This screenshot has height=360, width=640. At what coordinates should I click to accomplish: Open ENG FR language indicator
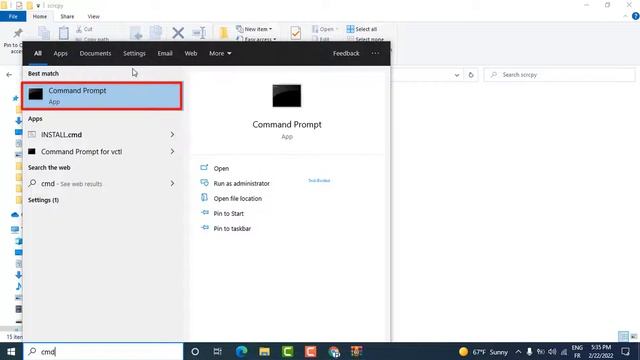pyautogui.click(x=577, y=351)
